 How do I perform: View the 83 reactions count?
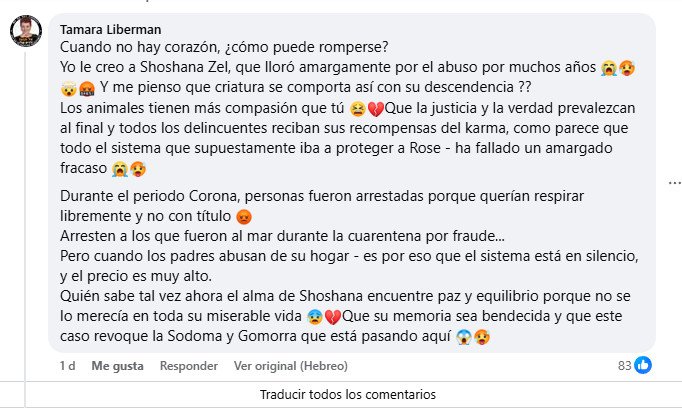[624, 366]
